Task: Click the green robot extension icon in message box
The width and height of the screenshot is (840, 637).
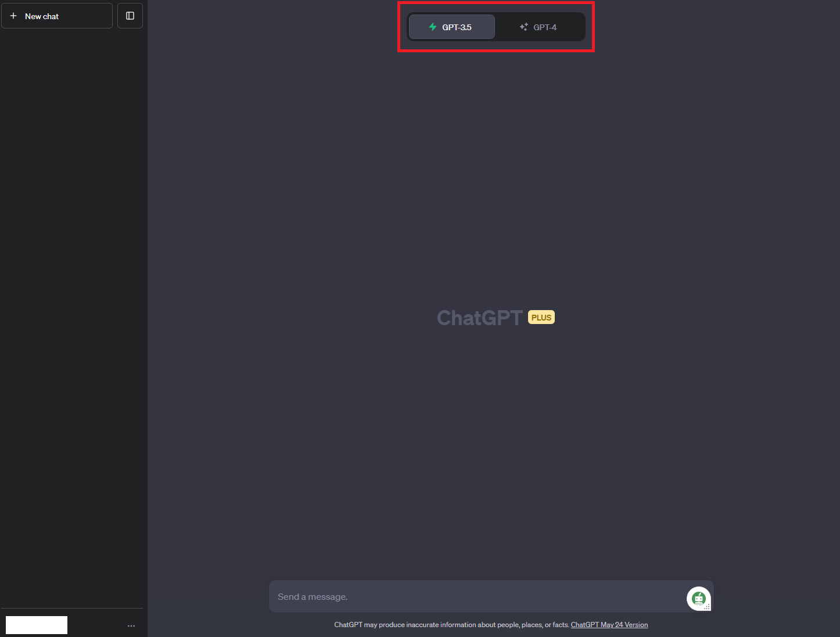Action: pos(698,598)
